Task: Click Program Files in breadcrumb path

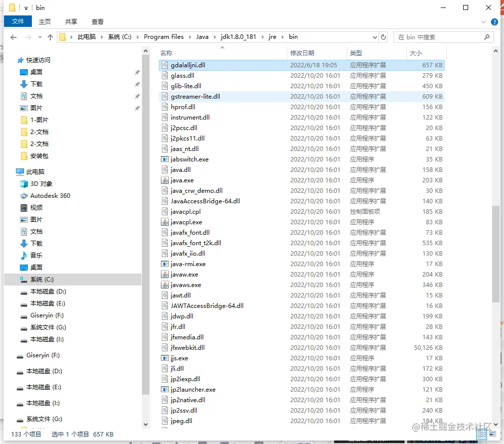Action: [164, 37]
